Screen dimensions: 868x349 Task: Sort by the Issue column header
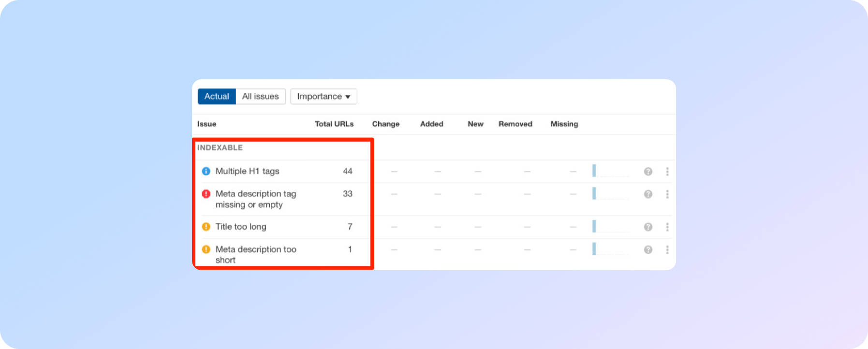point(206,124)
